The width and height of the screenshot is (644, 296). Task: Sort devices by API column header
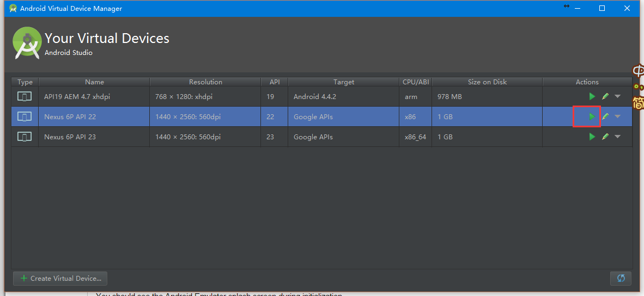pos(274,82)
